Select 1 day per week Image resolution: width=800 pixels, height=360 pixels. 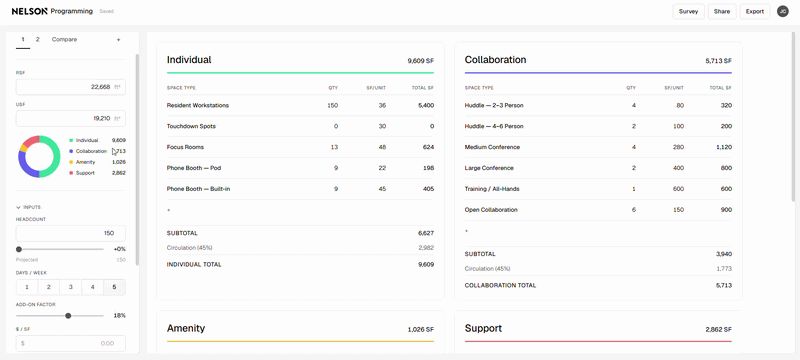[x=27, y=287]
